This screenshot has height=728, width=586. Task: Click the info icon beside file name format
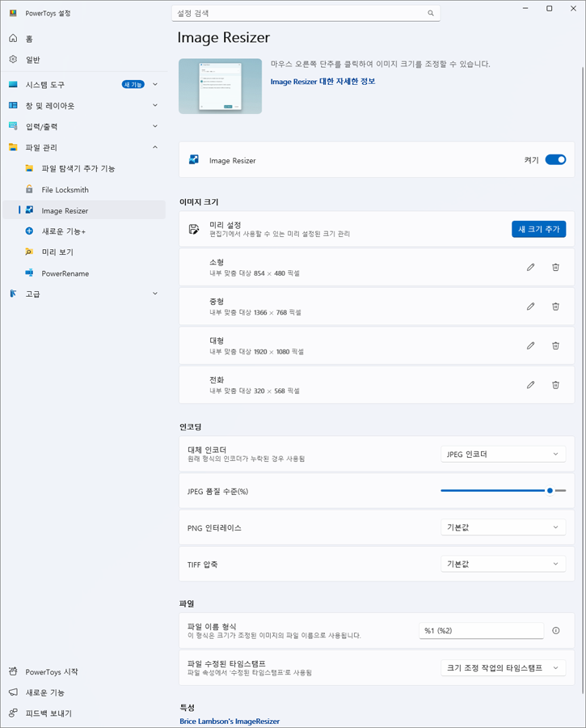point(556,630)
